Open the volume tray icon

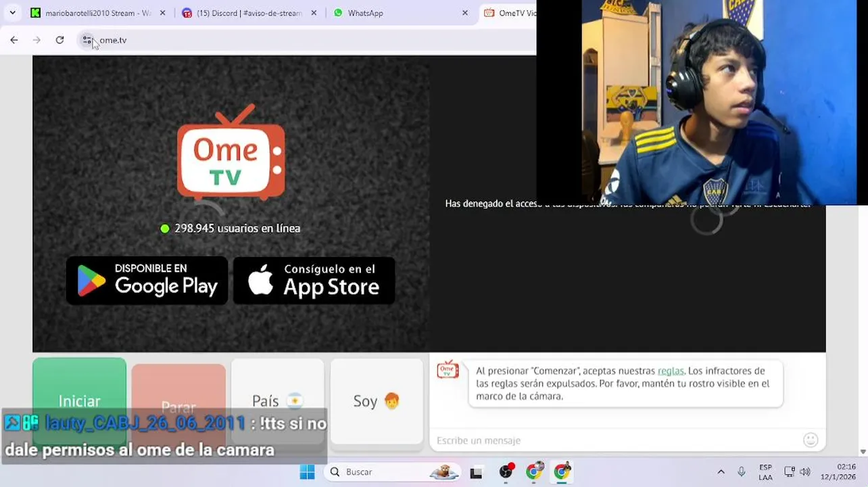[x=804, y=472]
